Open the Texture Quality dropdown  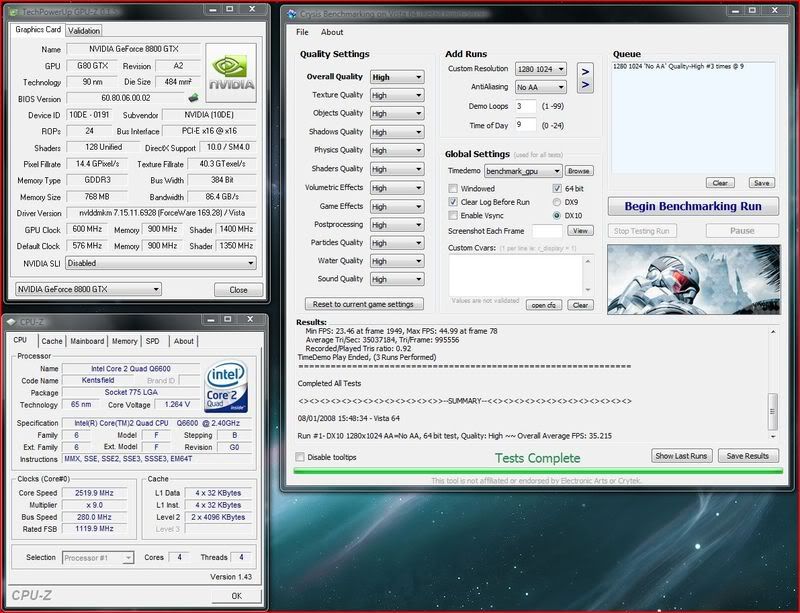click(x=397, y=95)
